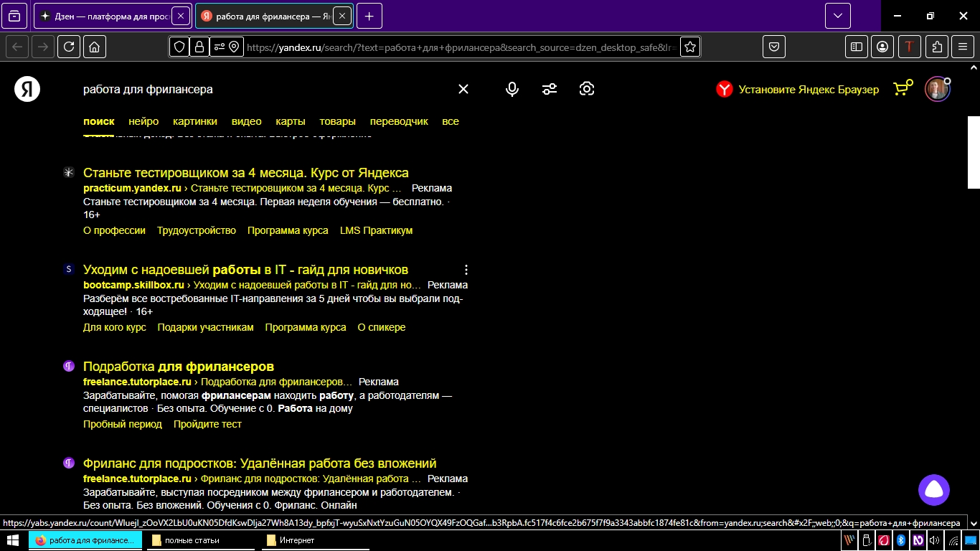Open the shopping cart icon
The width and height of the screenshot is (980, 551).
tap(903, 88)
